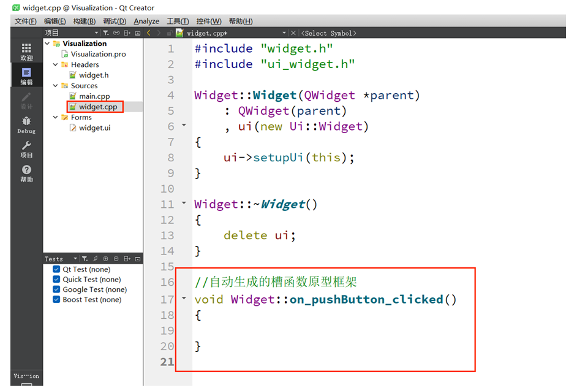588x390 pixels.
Task: Fold on_pushButton_clicked at line 17
Action: coord(184,299)
